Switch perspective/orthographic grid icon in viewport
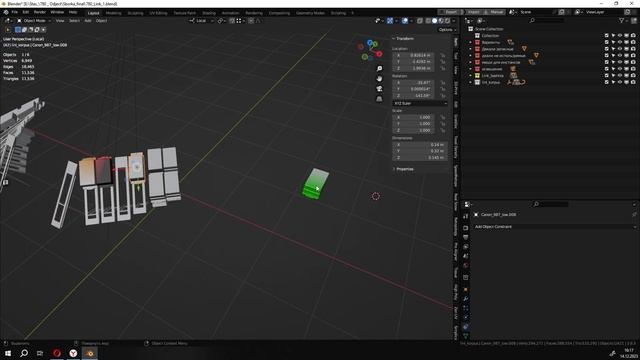Image resolution: width=640 pixels, height=360 pixels. (379, 99)
